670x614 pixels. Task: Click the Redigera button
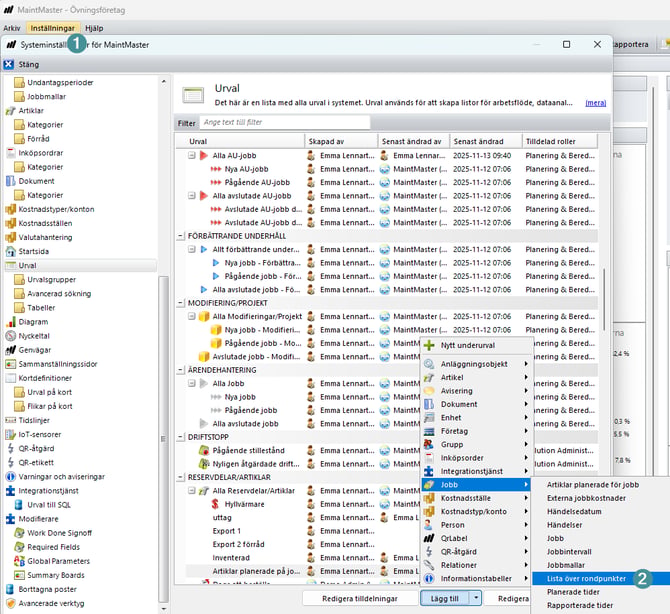tap(509, 599)
